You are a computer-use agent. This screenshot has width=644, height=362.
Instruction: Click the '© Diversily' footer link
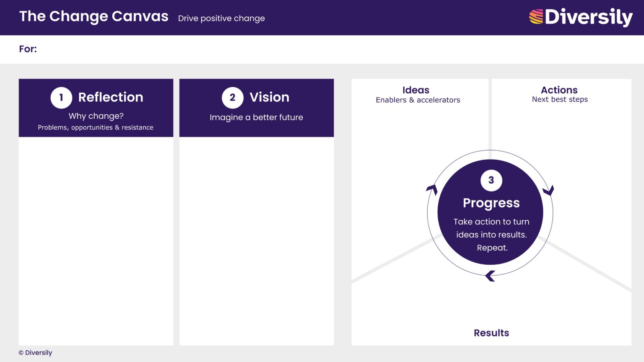(35, 352)
